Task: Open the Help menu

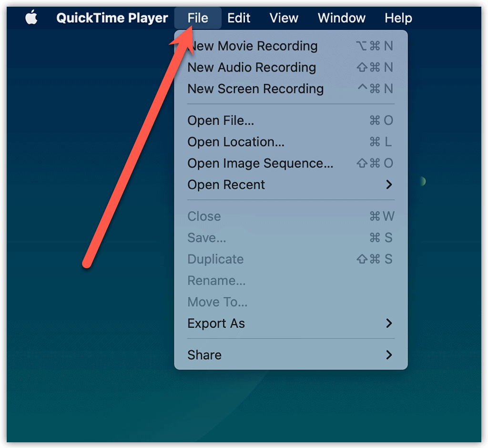Action: pyautogui.click(x=398, y=18)
